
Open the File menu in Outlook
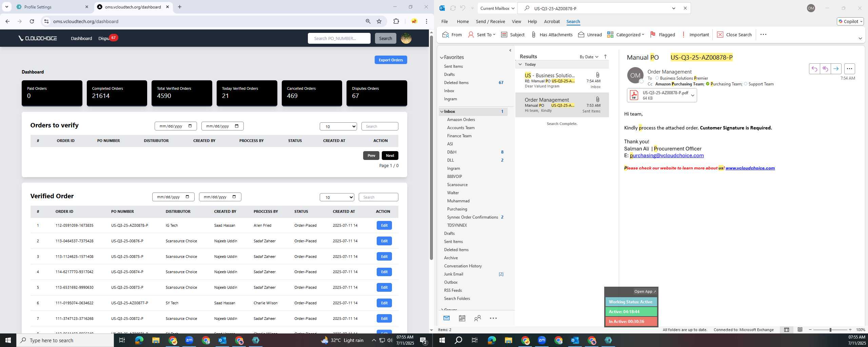(444, 21)
